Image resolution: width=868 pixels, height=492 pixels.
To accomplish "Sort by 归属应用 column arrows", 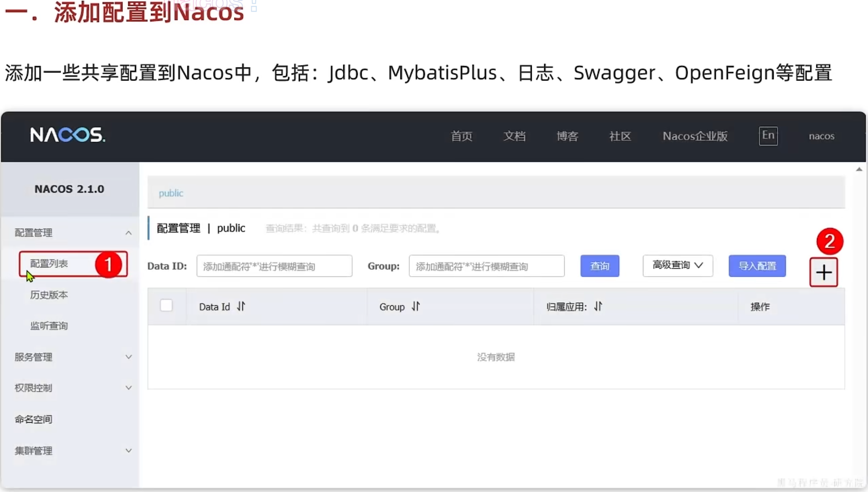I will (598, 306).
